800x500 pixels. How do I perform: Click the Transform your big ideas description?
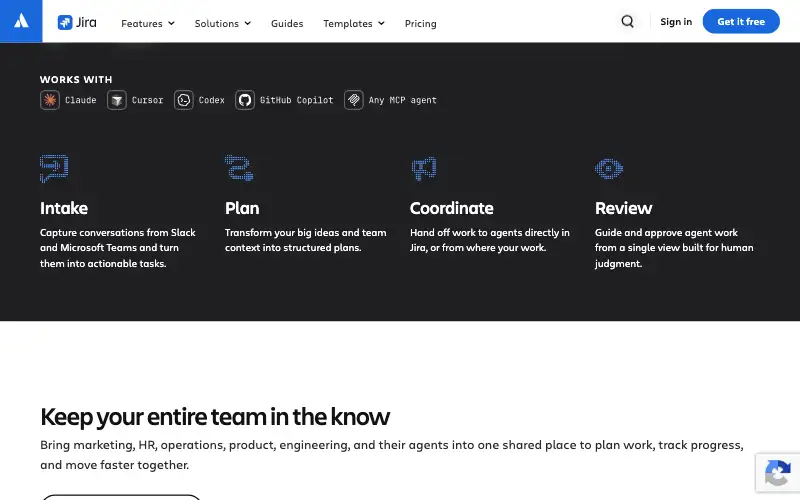306,240
